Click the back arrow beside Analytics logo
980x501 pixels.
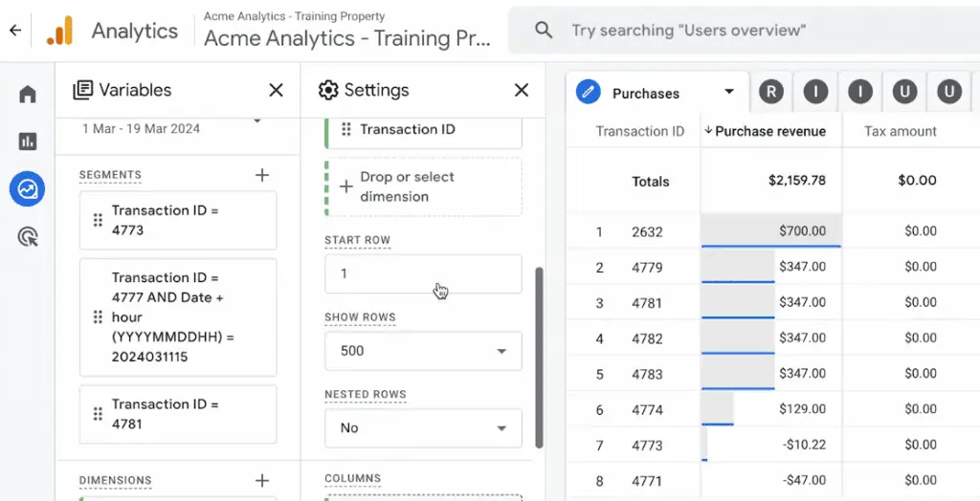pos(15,31)
